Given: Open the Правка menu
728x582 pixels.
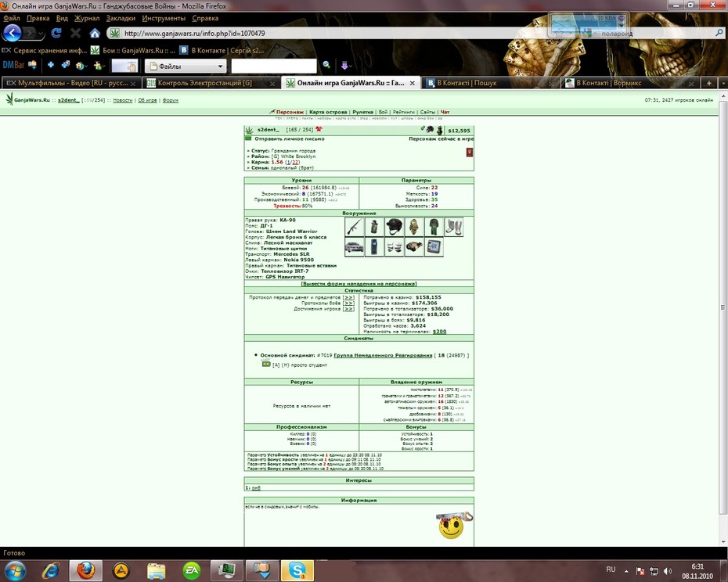Looking at the screenshot, I should [38, 18].
